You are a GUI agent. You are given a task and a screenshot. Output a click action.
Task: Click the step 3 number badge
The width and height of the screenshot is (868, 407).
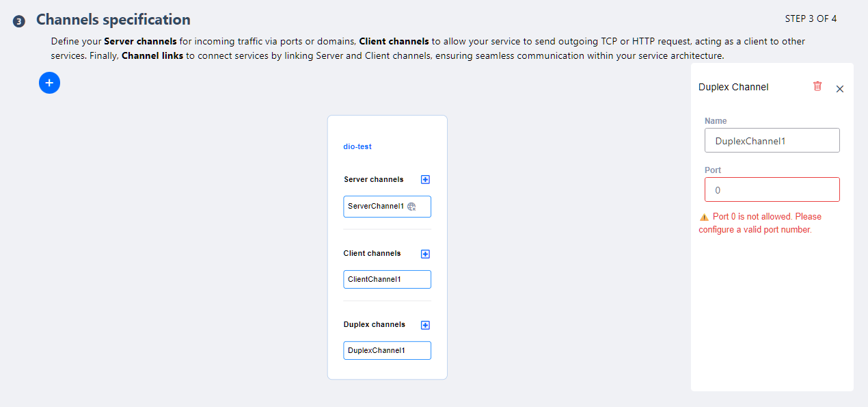point(19,21)
